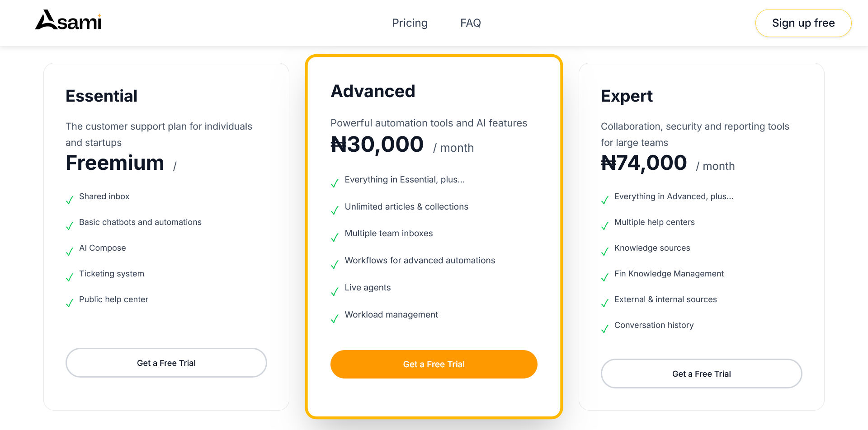Viewport: 868px width, 430px height.
Task: Click the checkmark beside Ticketing system
Action: click(x=70, y=277)
